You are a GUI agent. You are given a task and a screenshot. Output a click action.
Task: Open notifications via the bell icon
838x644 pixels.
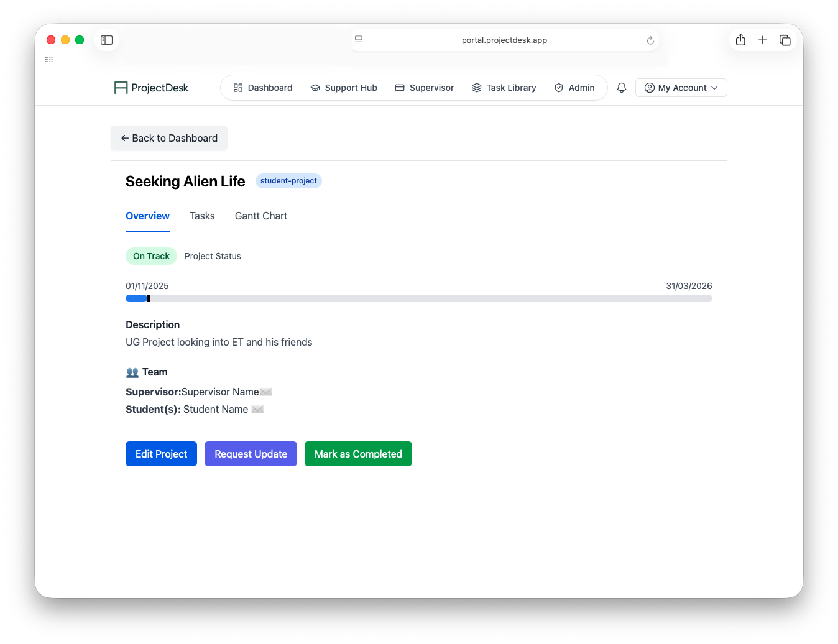pos(621,88)
